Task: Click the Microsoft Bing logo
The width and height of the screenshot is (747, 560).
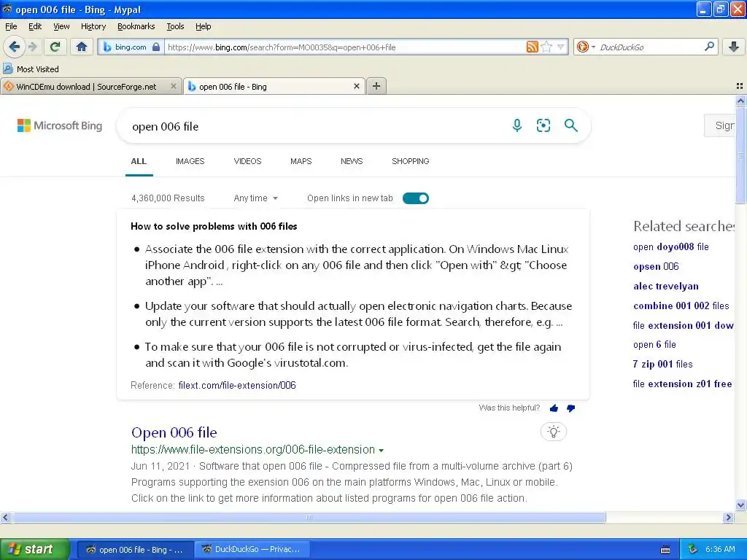Action: coord(60,125)
